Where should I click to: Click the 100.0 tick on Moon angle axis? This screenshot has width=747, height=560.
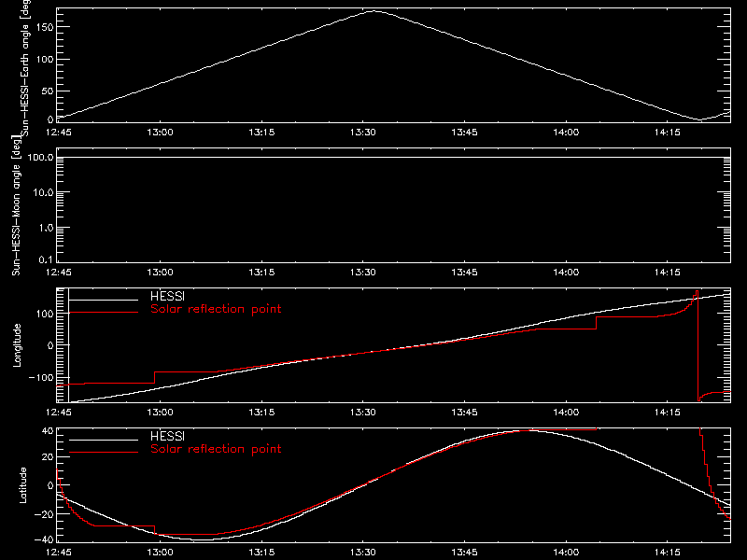(x=40, y=157)
